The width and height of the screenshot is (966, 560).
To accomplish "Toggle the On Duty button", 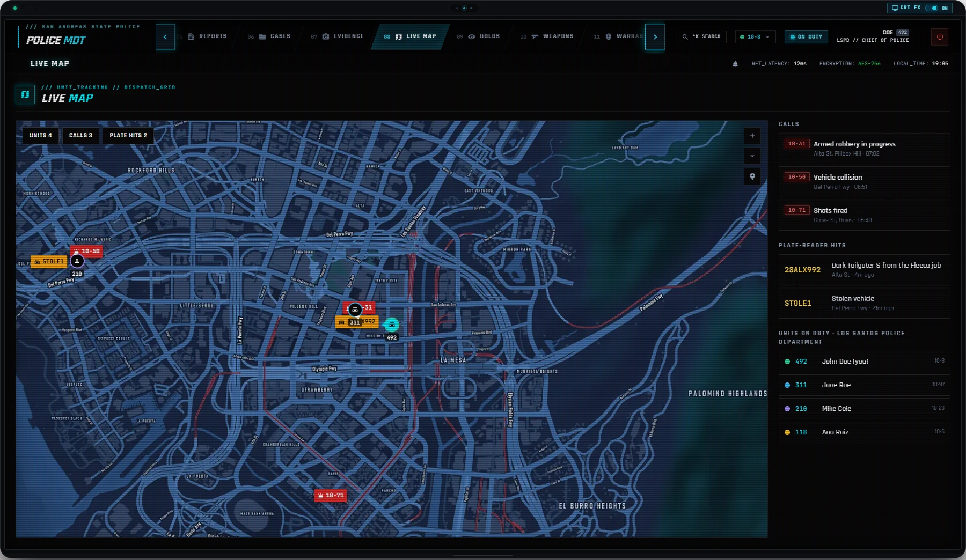I will 806,36.
